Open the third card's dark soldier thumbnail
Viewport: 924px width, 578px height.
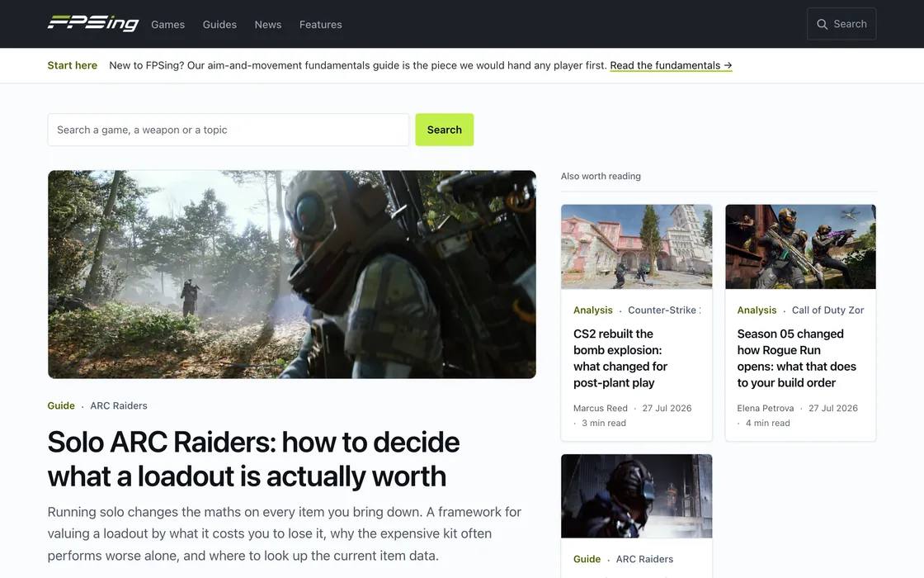pyautogui.click(x=636, y=496)
